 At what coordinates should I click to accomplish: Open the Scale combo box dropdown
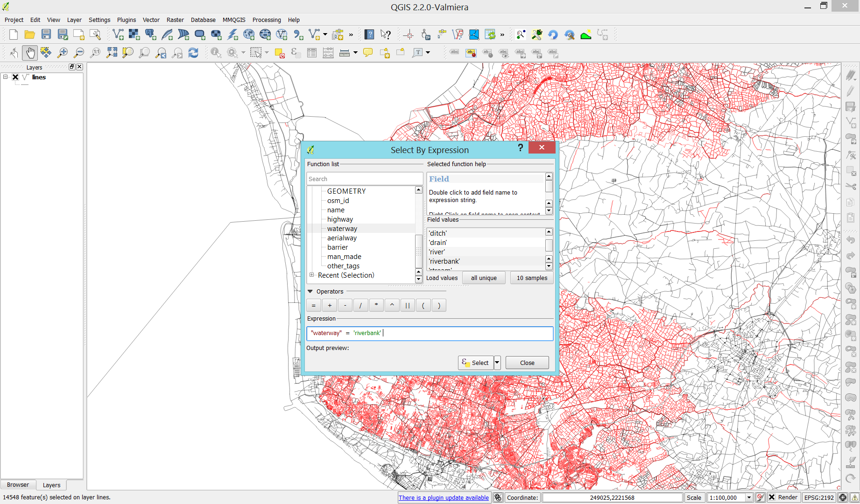(749, 497)
